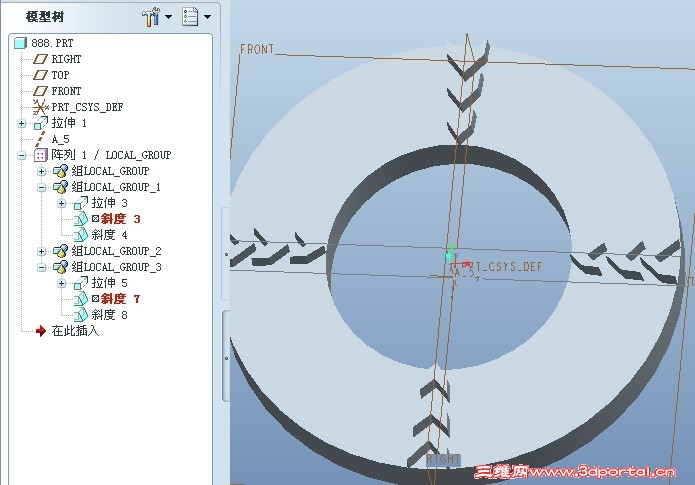The height and width of the screenshot is (485, 695).
Task: Click the RIGHT datum plane icon
Action: [x=40, y=59]
